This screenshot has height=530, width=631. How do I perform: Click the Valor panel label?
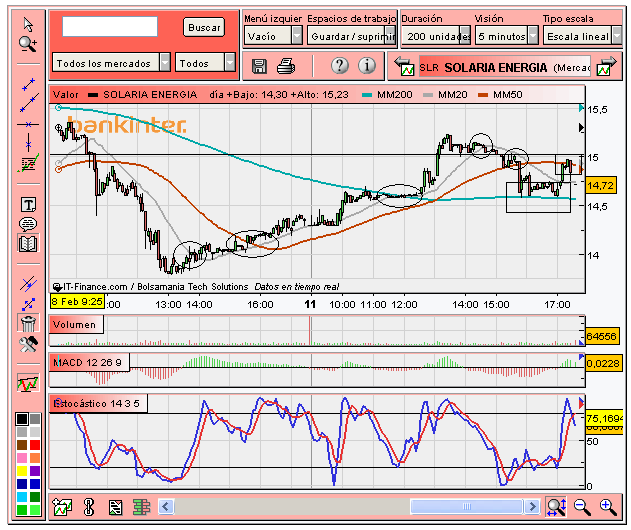pyautogui.click(x=66, y=95)
